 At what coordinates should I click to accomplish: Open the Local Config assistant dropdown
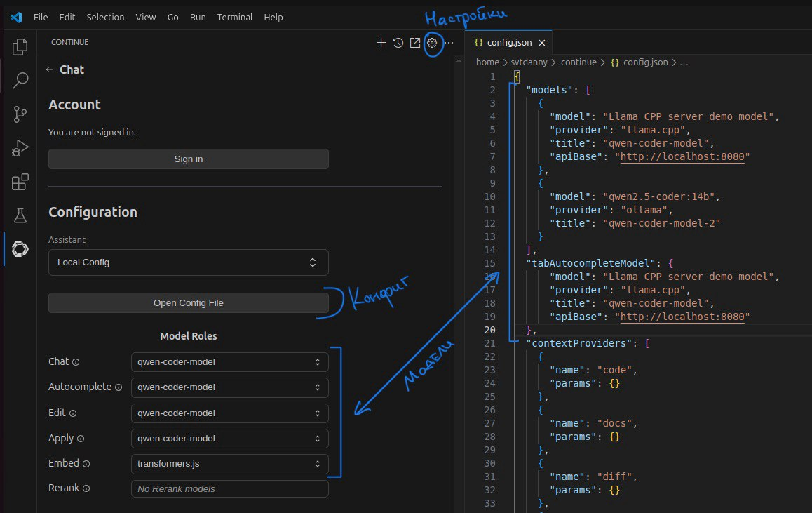(188, 261)
